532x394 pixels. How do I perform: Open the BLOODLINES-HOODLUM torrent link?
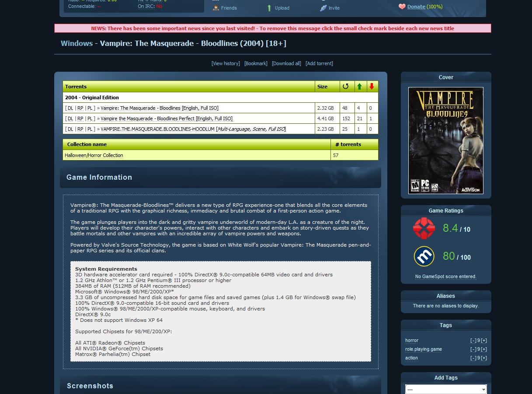[x=193, y=129]
